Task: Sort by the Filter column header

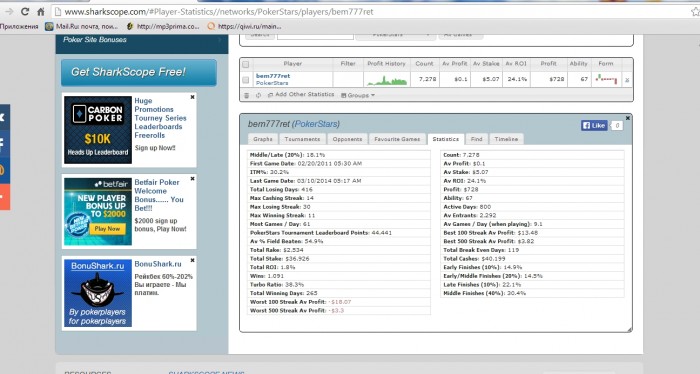Action: point(348,64)
